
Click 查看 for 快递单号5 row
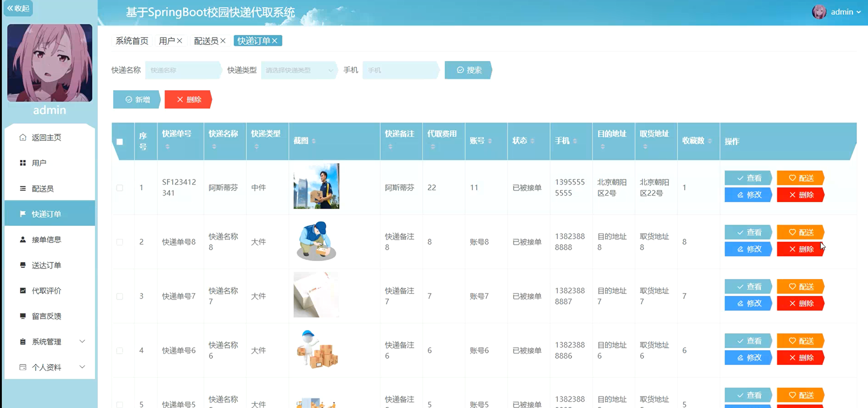[x=748, y=395]
